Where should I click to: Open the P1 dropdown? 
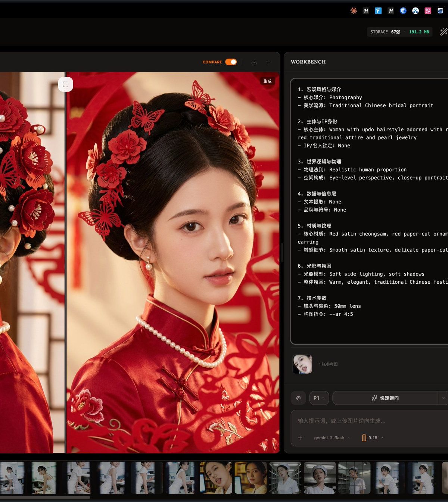[319, 398]
